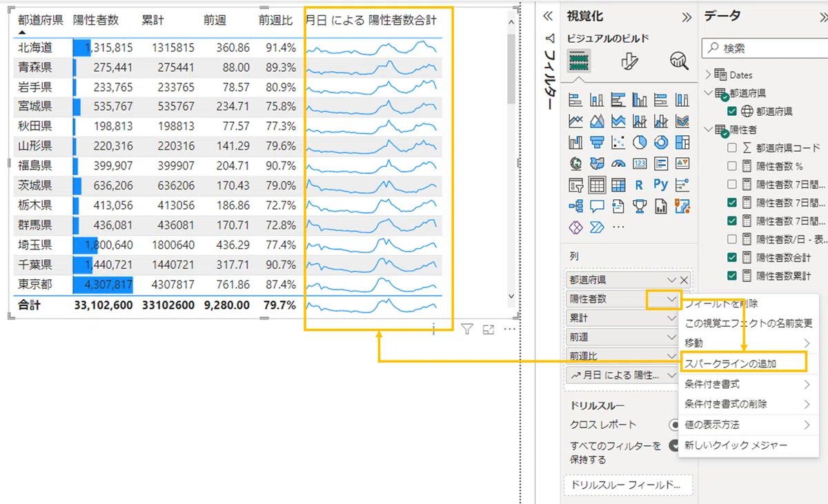Click the ドリルスルー フィールド well
This screenshot has width=828, height=504.
(628, 485)
